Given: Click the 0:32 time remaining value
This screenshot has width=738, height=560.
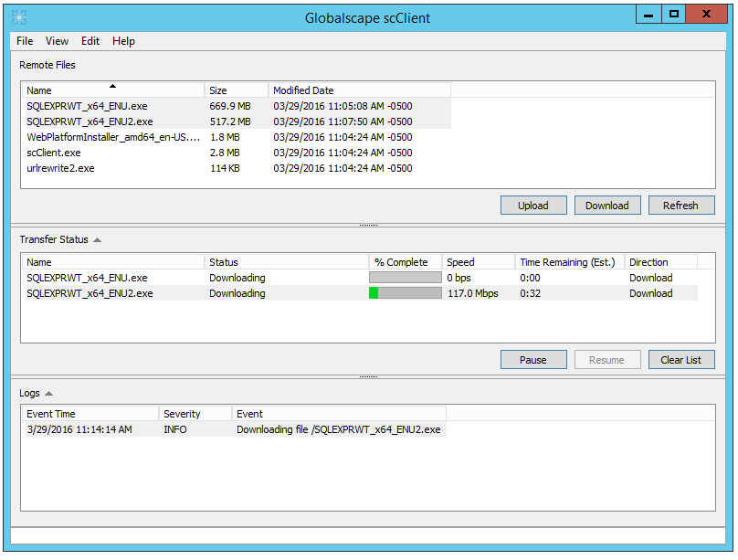Looking at the screenshot, I should 531,293.
